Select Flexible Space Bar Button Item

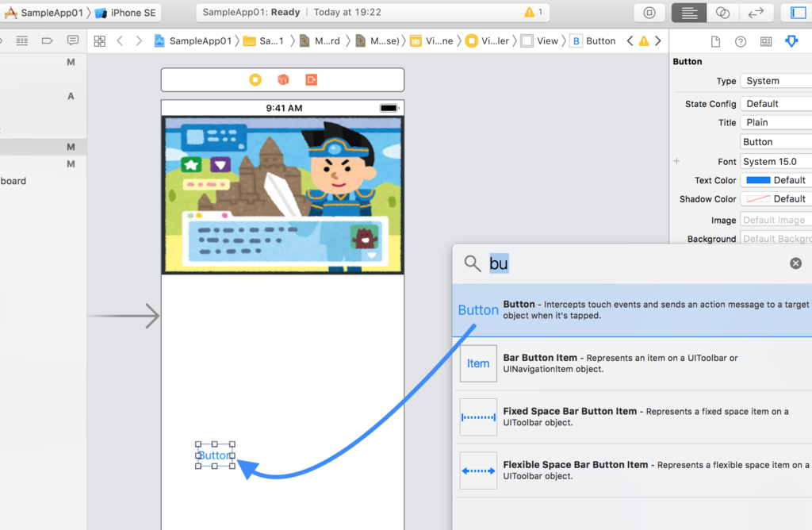click(x=632, y=470)
